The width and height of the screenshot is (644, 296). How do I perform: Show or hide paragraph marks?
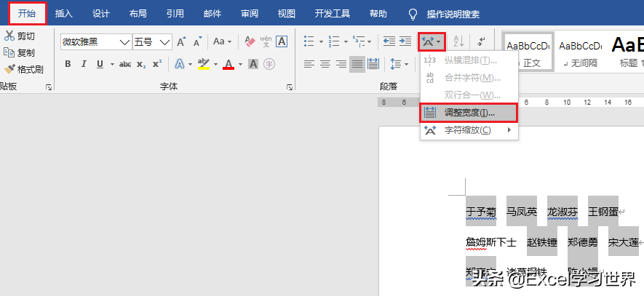481,41
